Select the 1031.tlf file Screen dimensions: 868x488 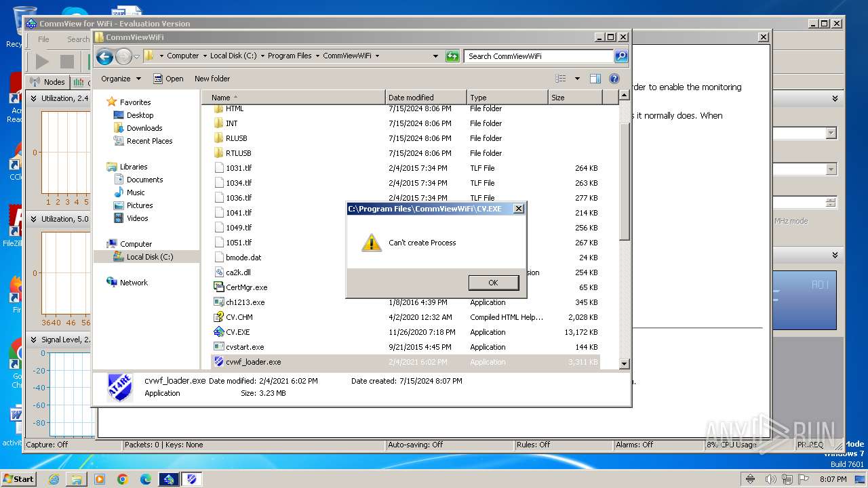pyautogui.click(x=239, y=168)
